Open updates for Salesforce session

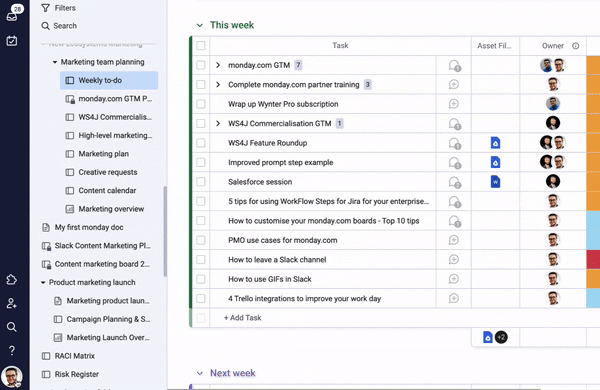(454, 183)
